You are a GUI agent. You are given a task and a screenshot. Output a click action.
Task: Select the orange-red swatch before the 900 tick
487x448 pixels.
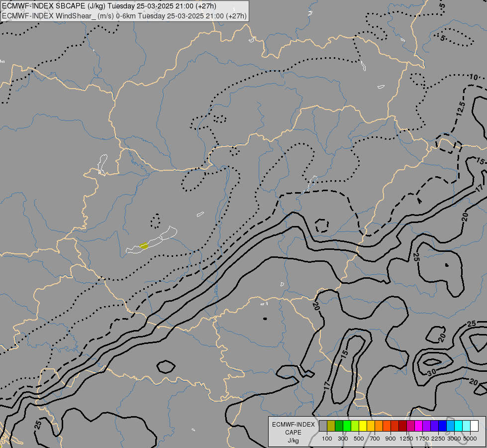tap(387, 426)
